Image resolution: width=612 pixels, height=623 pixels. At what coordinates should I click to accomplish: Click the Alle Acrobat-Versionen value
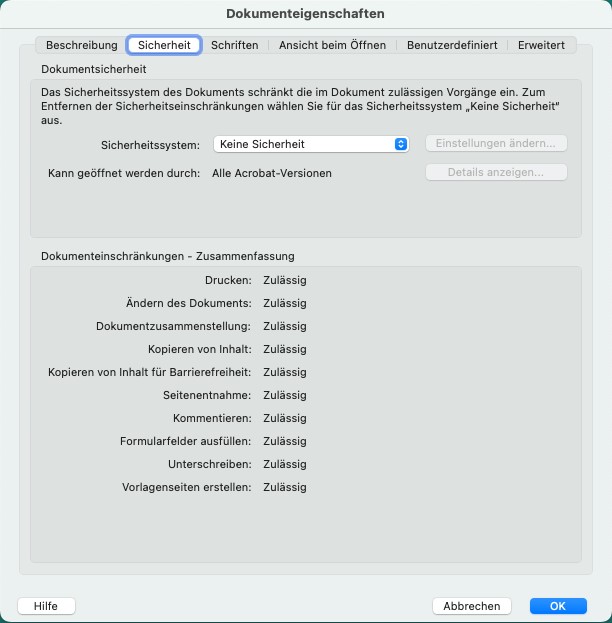(272, 173)
